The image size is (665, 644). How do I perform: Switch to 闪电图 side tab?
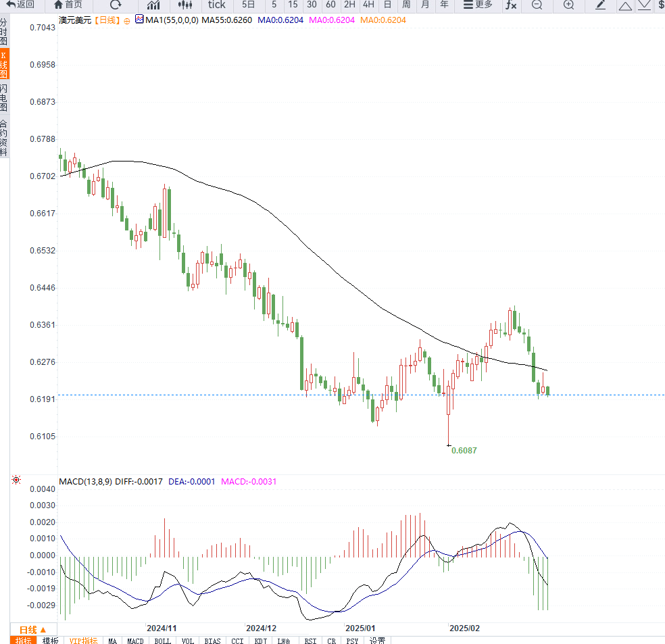pyautogui.click(x=4, y=97)
